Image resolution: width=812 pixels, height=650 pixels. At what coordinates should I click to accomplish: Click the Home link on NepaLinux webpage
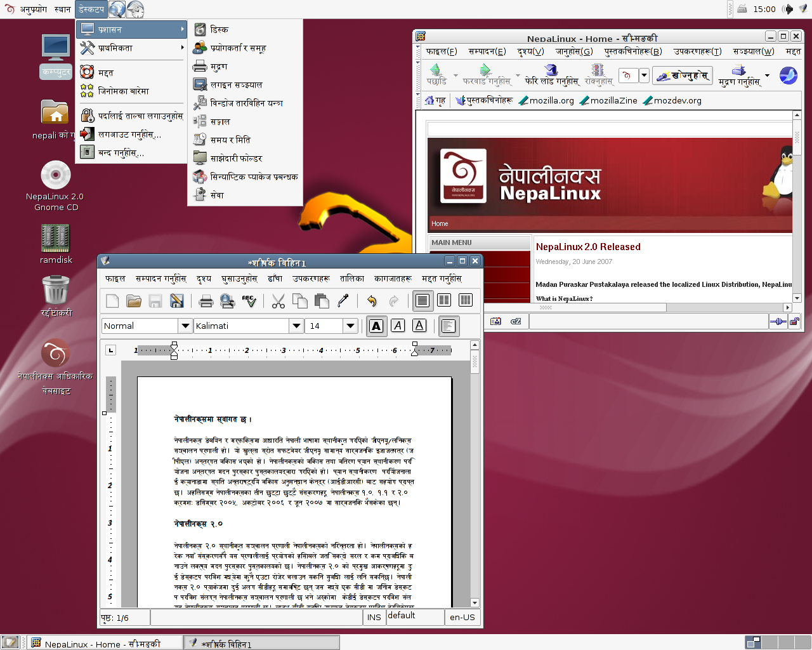point(440,223)
